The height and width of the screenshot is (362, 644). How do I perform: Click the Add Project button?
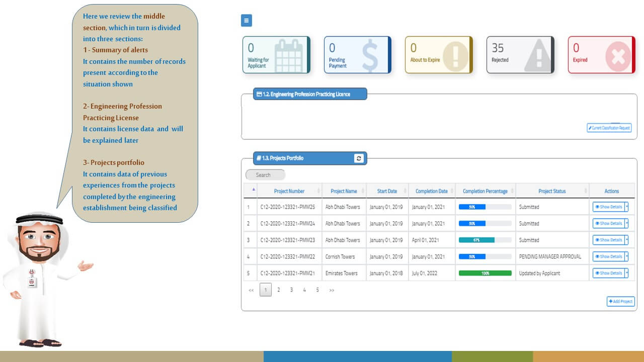(621, 302)
